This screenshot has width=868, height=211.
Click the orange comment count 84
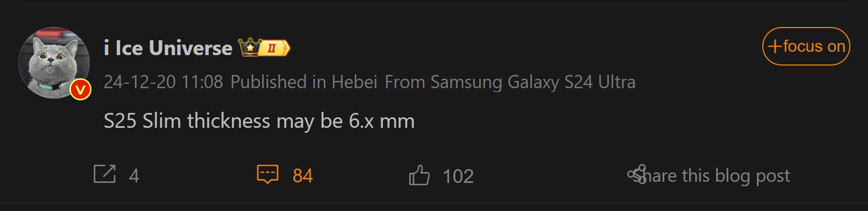coord(303,176)
